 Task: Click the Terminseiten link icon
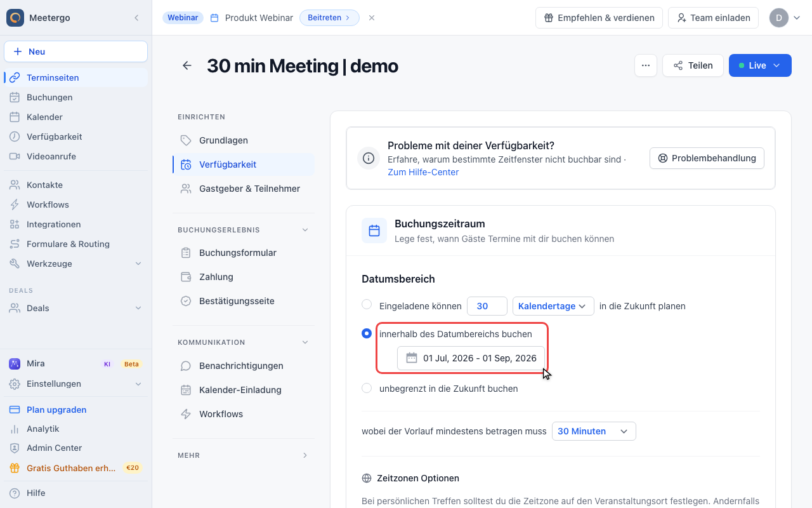pos(15,77)
